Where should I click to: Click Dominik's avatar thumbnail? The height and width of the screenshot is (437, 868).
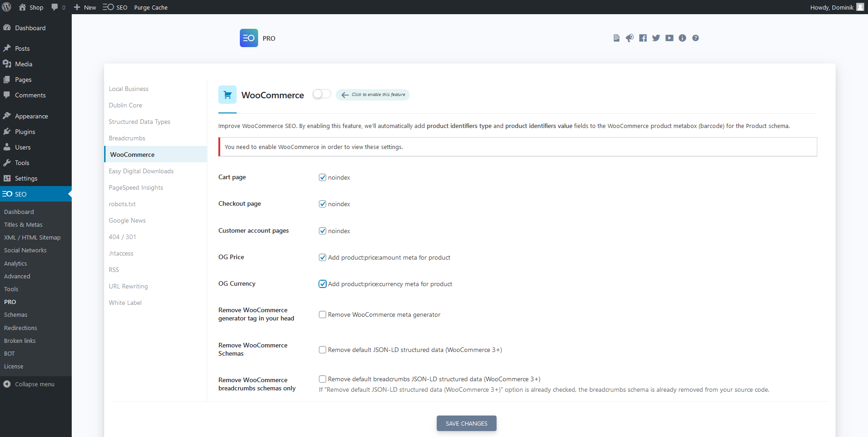[860, 7]
